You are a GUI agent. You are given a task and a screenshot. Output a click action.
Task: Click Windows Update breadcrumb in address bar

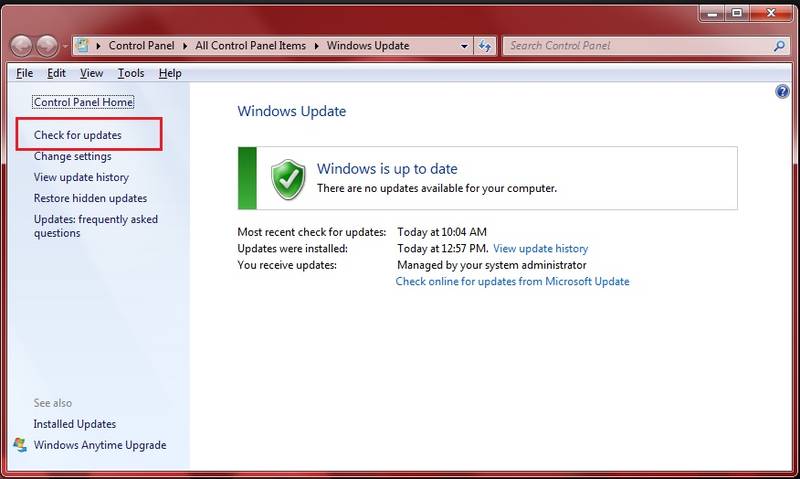368,46
